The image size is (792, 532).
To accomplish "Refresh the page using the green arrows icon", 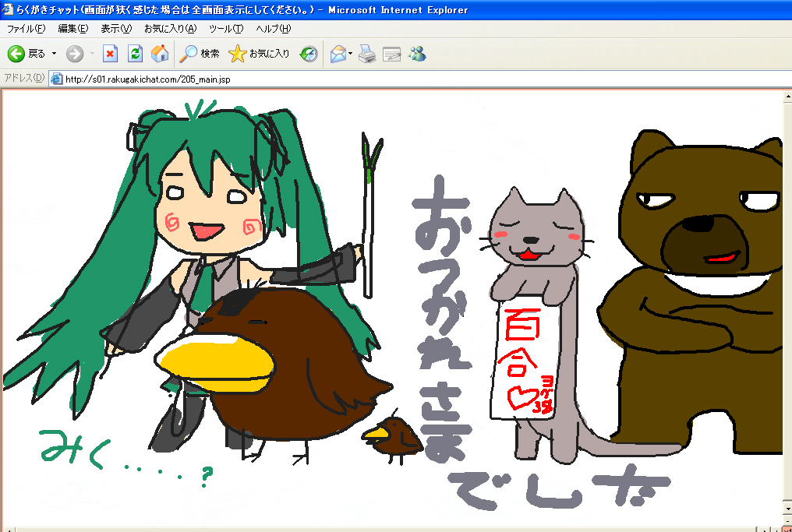I will pyautogui.click(x=135, y=54).
